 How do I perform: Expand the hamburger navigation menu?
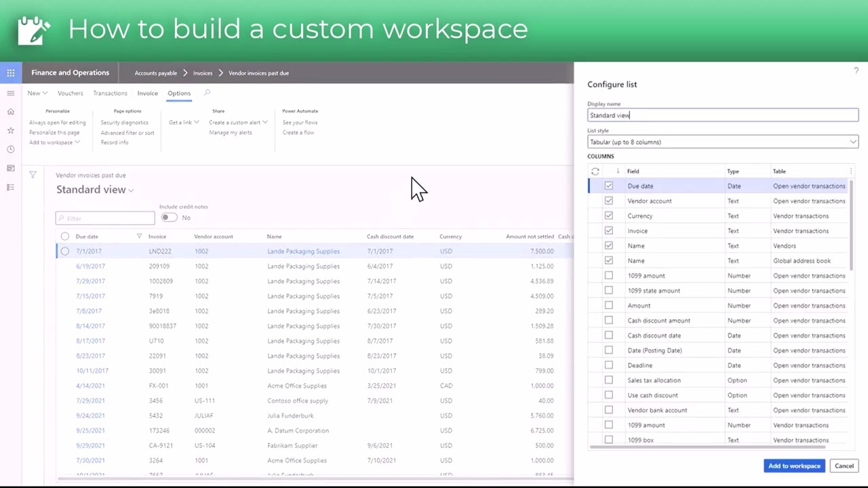coord(11,93)
